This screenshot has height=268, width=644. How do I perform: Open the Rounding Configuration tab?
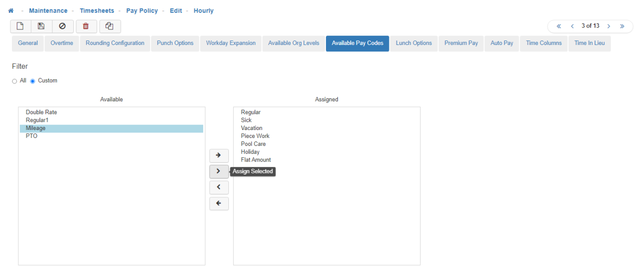115,43
